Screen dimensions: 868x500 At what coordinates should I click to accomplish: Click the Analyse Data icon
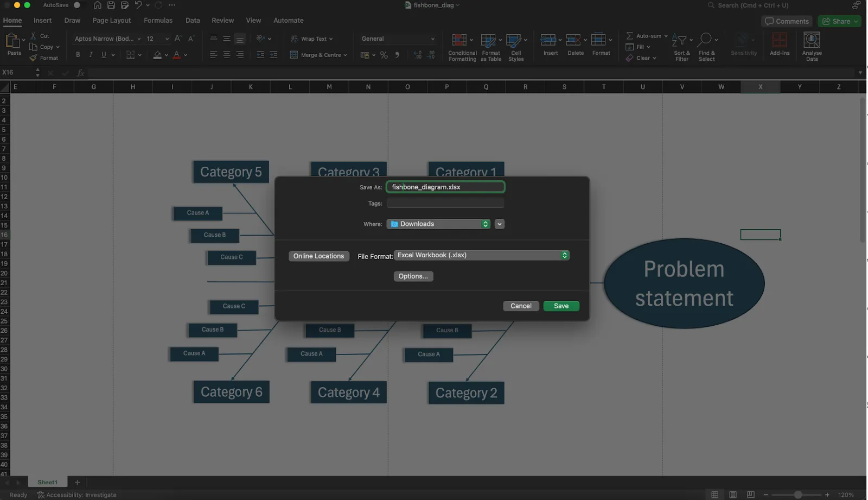(x=812, y=40)
